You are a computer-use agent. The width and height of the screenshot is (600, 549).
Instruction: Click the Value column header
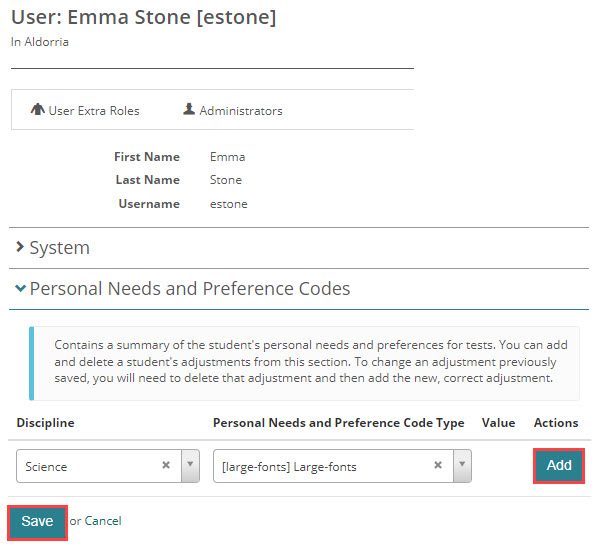[498, 423]
